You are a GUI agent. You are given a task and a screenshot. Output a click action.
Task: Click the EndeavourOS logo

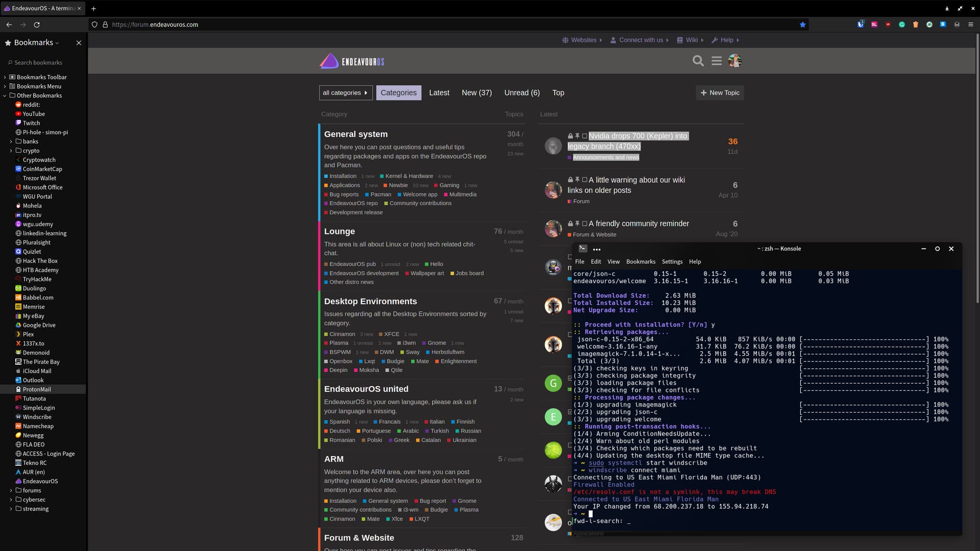[352, 61]
